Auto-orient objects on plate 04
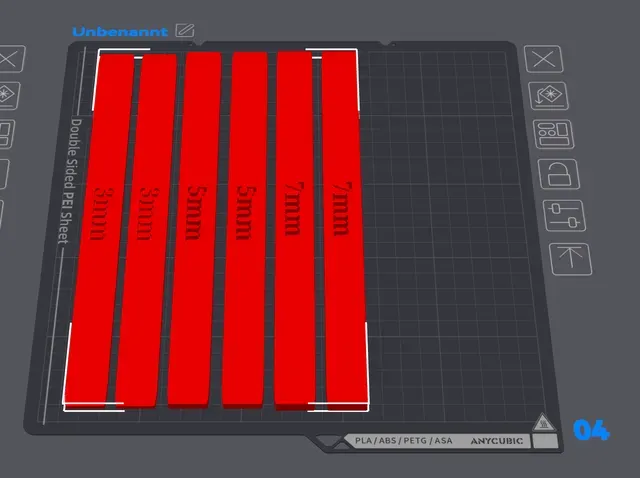The height and width of the screenshot is (478, 640). [x=549, y=96]
